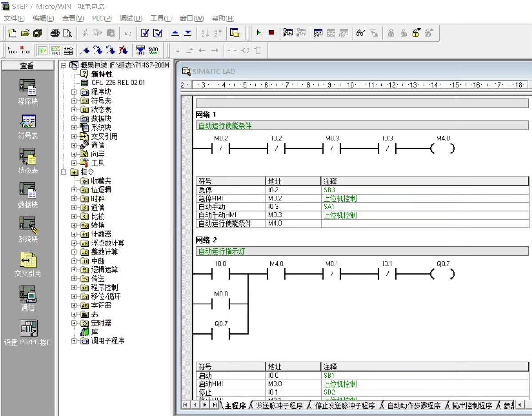Click the sort ascending toolbar icon
Image resolution: width=532 pixels, height=416 pixels.
click(x=205, y=33)
